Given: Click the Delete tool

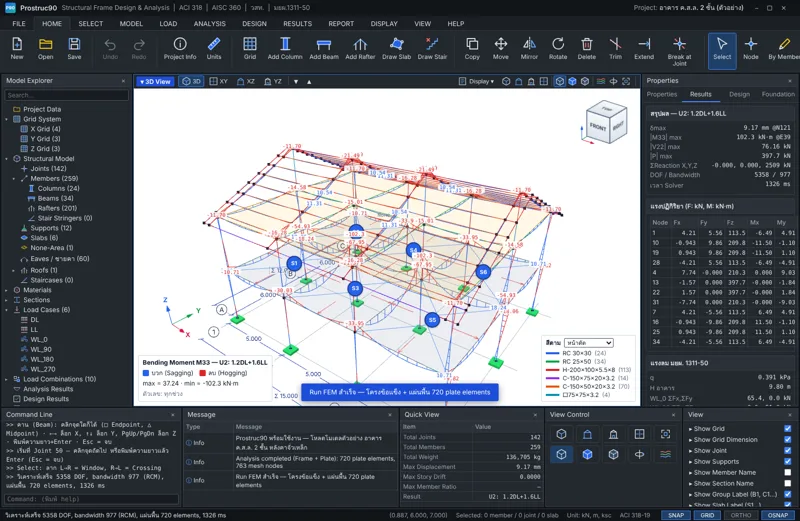Looking at the screenshot, I should coord(587,49).
